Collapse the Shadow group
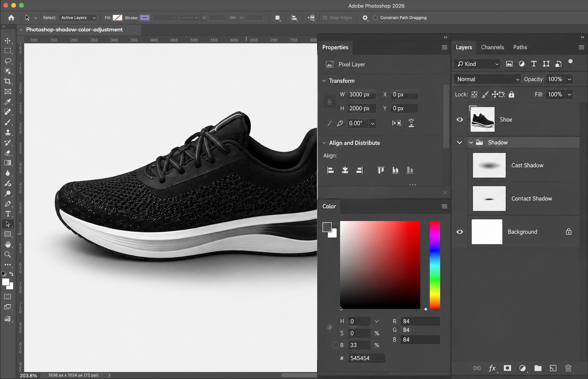The image size is (588, 379). coord(471,142)
